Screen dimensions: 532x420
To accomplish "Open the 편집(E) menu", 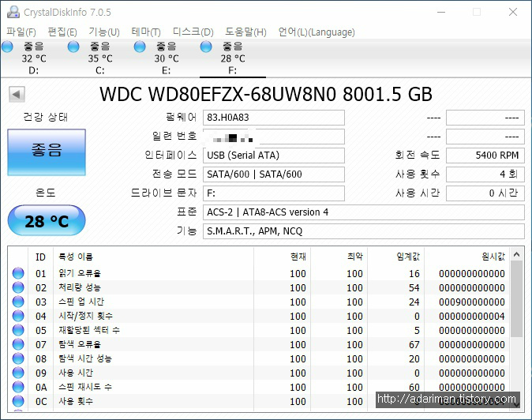I will 62,32.
